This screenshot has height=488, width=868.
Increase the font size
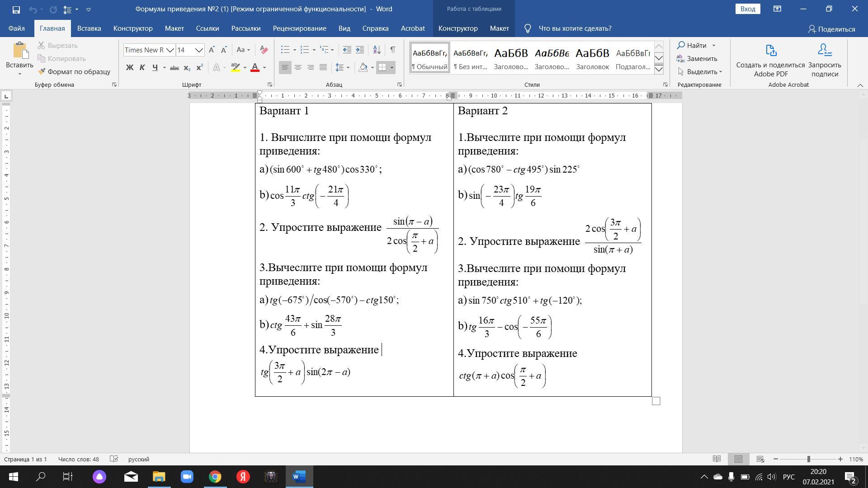point(212,50)
